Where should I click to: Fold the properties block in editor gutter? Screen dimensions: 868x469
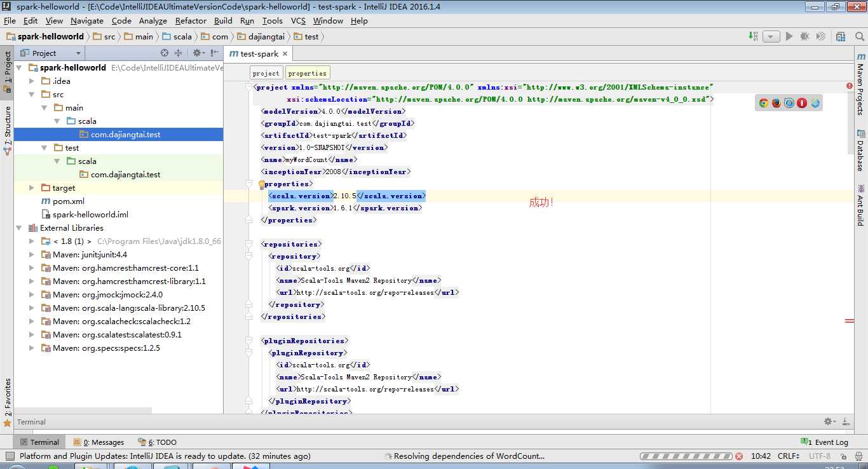(249, 184)
